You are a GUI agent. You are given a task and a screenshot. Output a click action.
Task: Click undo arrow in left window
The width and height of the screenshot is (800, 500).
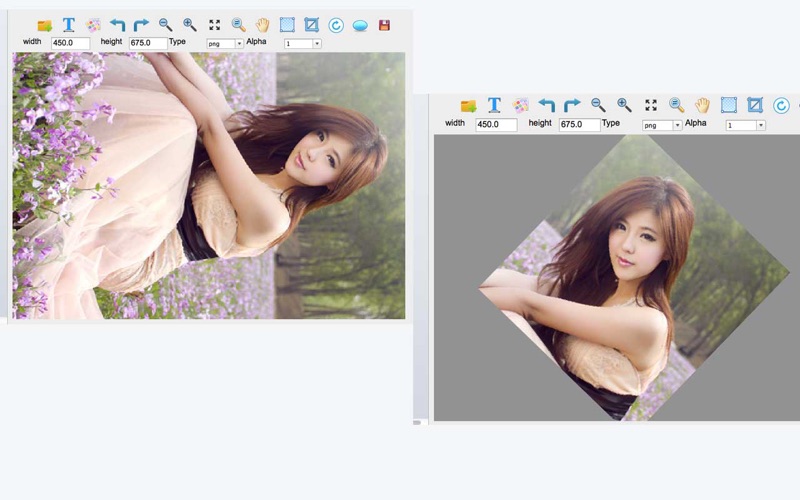pyautogui.click(x=117, y=24)
